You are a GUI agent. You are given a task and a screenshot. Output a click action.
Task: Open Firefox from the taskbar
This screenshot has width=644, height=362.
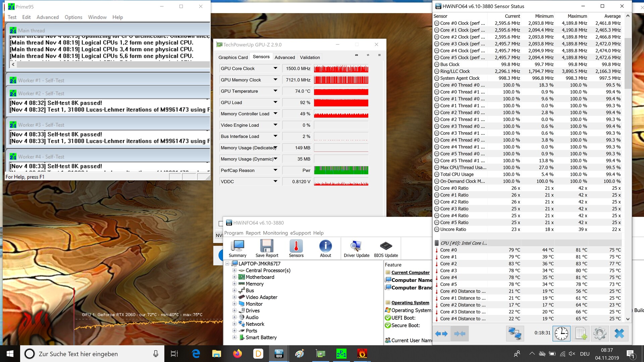pos(237,354)
